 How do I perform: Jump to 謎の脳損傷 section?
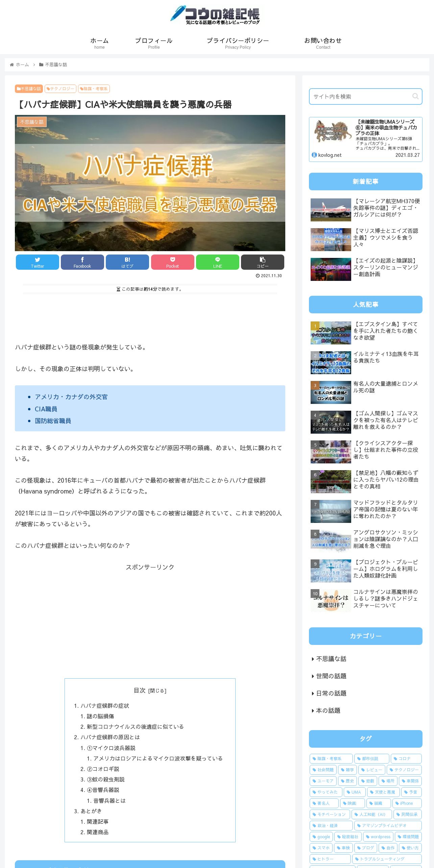[x=100, y=716]
